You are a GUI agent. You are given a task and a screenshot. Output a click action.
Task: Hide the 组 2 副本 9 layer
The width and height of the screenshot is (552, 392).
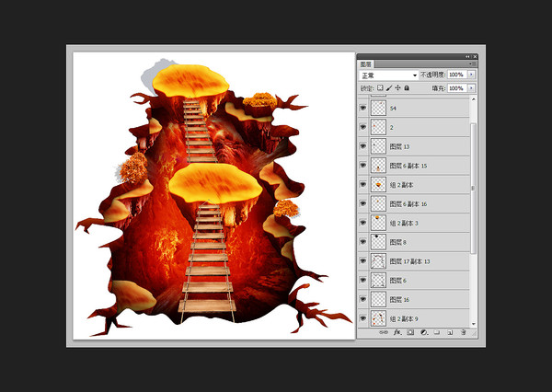[363, 318]
